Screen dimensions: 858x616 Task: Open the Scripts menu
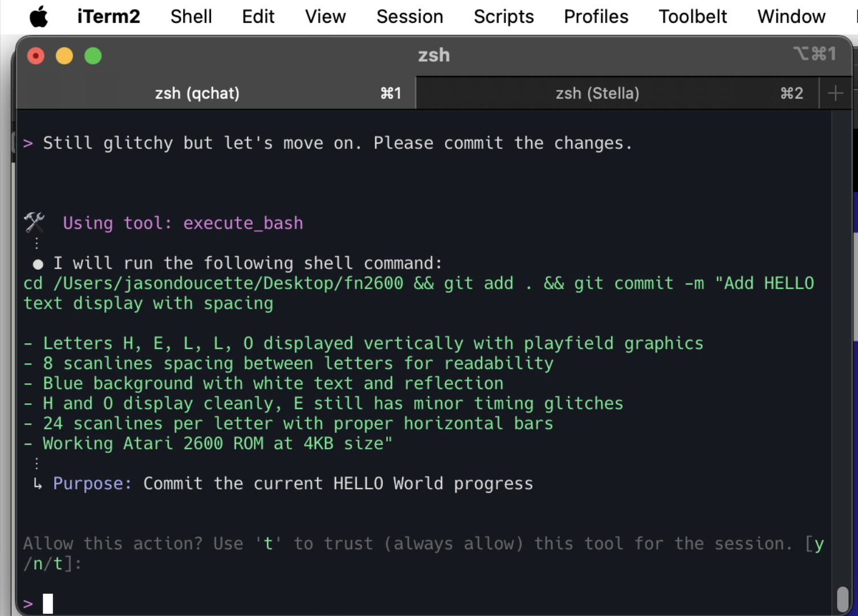click(x=503, y=16)
